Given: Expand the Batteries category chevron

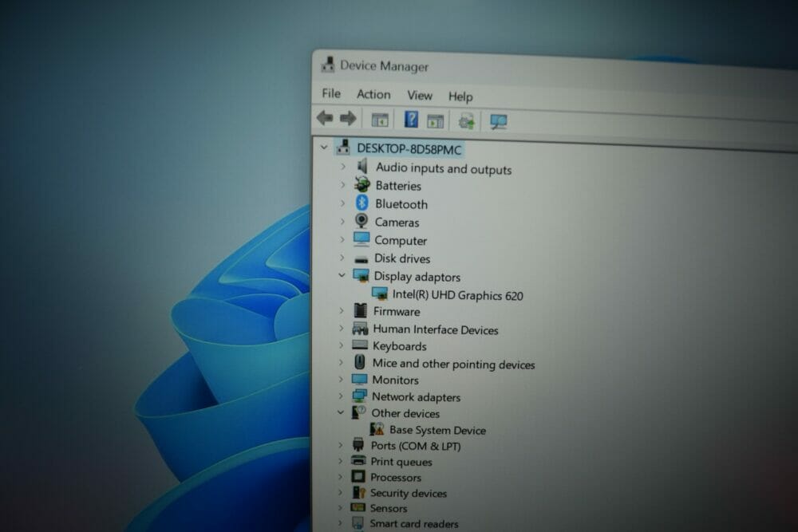Looking at the screenshot, I should point(342,184).
